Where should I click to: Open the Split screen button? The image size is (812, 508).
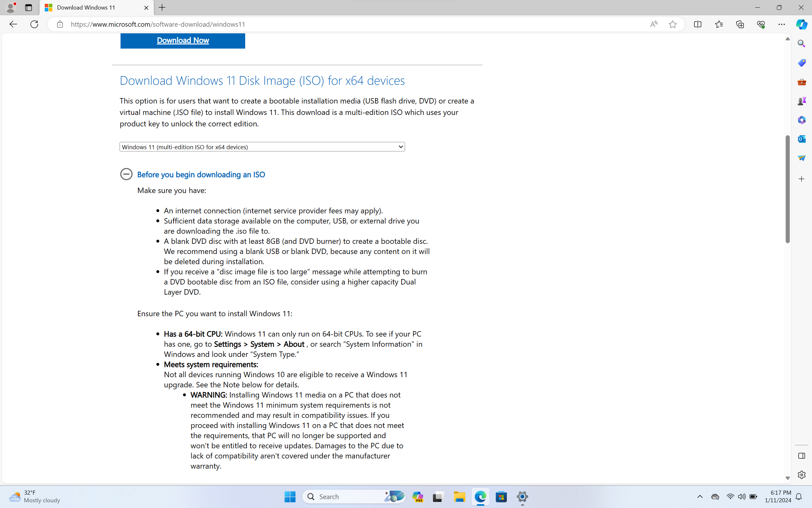[x=697, y=24]
